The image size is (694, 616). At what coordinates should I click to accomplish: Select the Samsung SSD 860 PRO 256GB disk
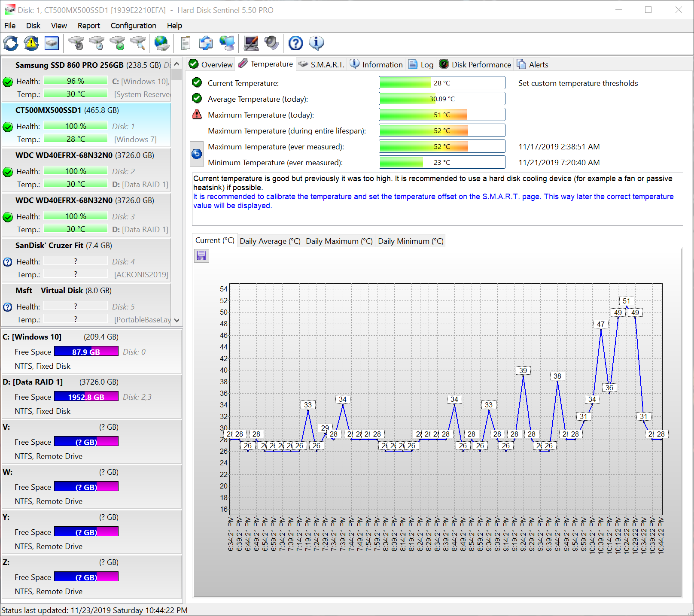pos(86,80)
